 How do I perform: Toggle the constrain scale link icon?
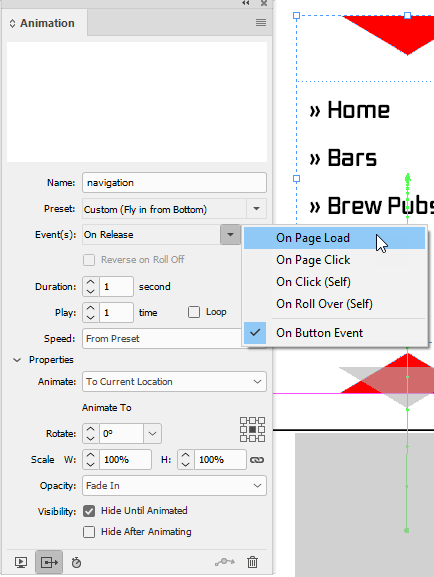tap(257, 460)
